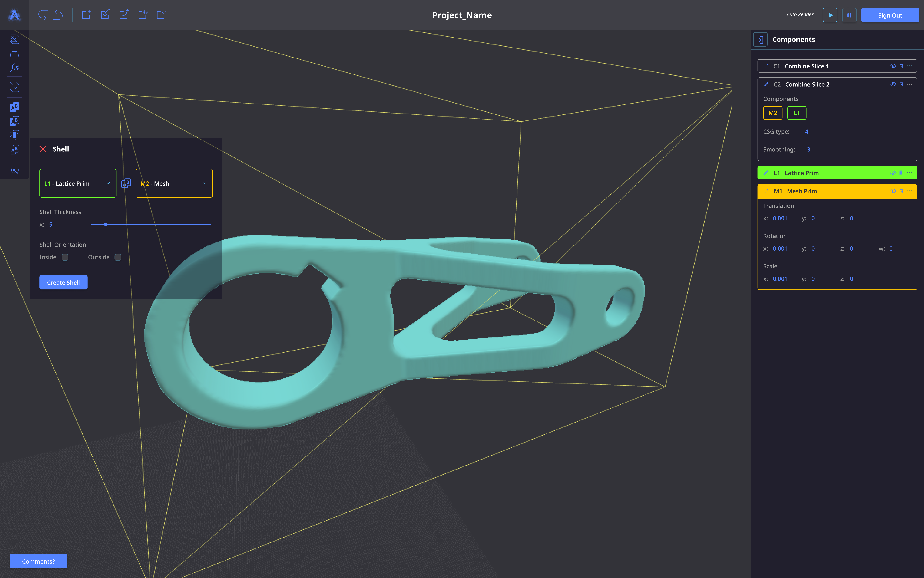Screen dimensions: 924x578
Task: Select the Combine Slice 1 row title
Action: 807,66
